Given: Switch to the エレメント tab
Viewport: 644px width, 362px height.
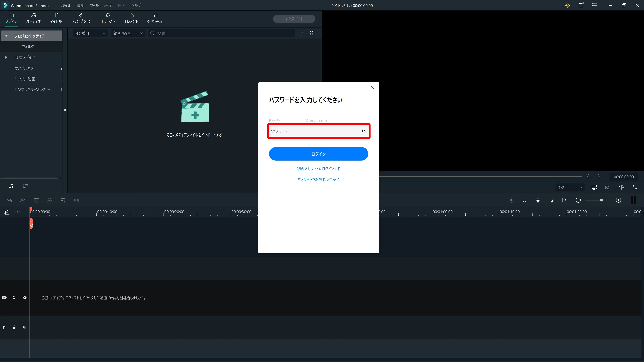Looking at the screenshot, I should pos(131,18).
